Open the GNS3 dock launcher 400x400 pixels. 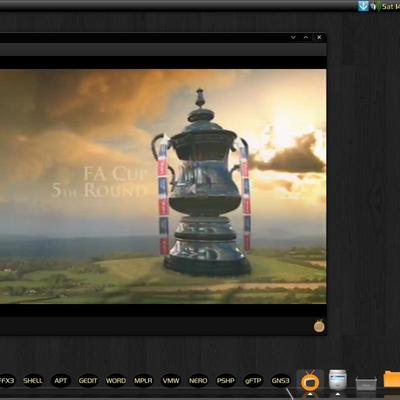pos(280,380)
